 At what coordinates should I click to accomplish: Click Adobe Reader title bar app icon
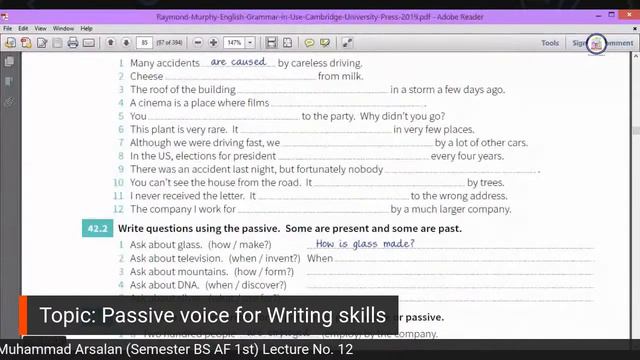(4, 17)
